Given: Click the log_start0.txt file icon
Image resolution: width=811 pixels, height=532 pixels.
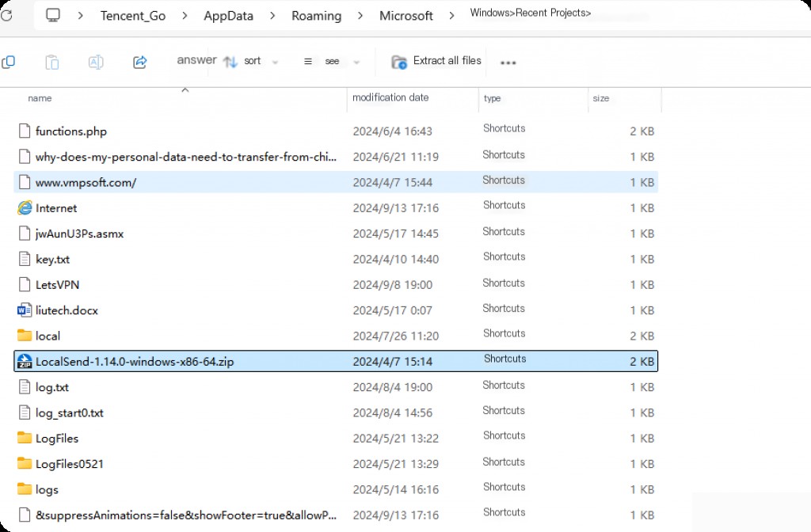Looking at the screenshot, I should [x=25, y=412].
